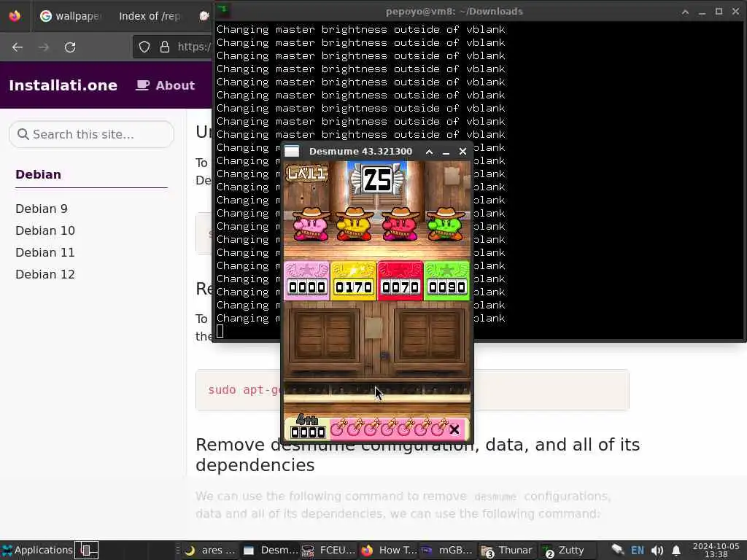Click the red score panel 0070
Viewport: 747px width, 560px height.
[400, 281]
